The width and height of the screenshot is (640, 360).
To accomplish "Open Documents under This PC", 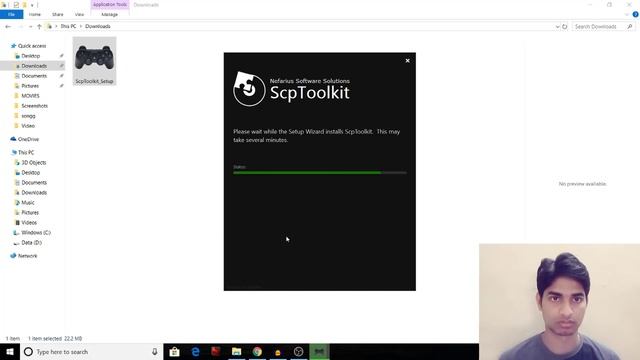I will pos(34,182).
